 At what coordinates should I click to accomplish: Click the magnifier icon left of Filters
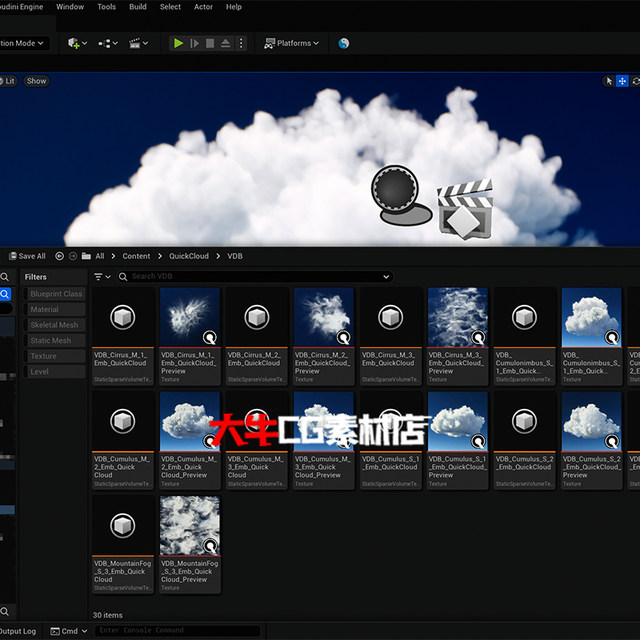tap(5, 277)
